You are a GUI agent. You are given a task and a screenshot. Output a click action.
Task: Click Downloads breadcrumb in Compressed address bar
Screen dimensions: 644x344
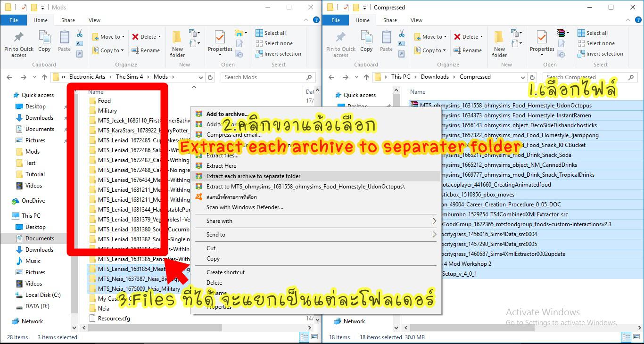coord(435,77)
